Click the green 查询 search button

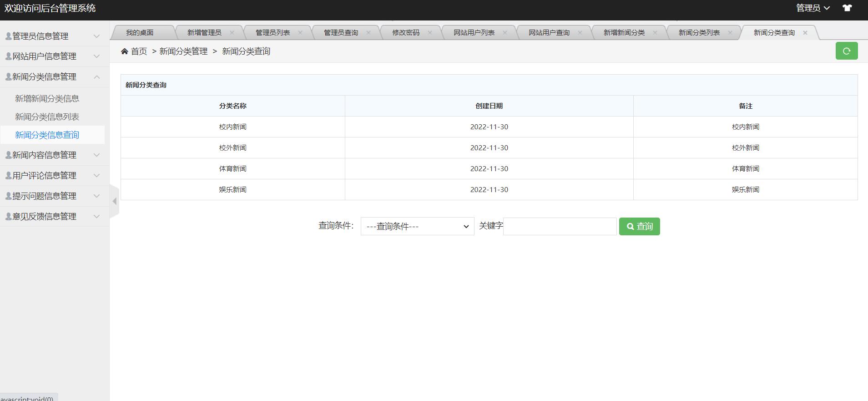click(x=639, y=226)
